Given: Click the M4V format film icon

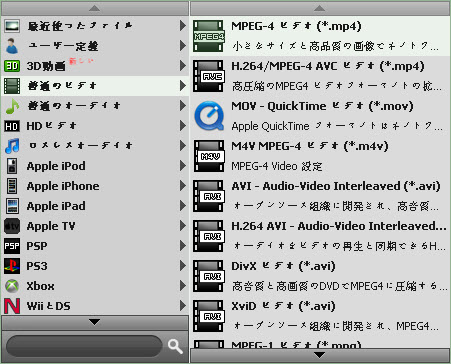Looking at the screenshot, I should (x=209, y=156).
